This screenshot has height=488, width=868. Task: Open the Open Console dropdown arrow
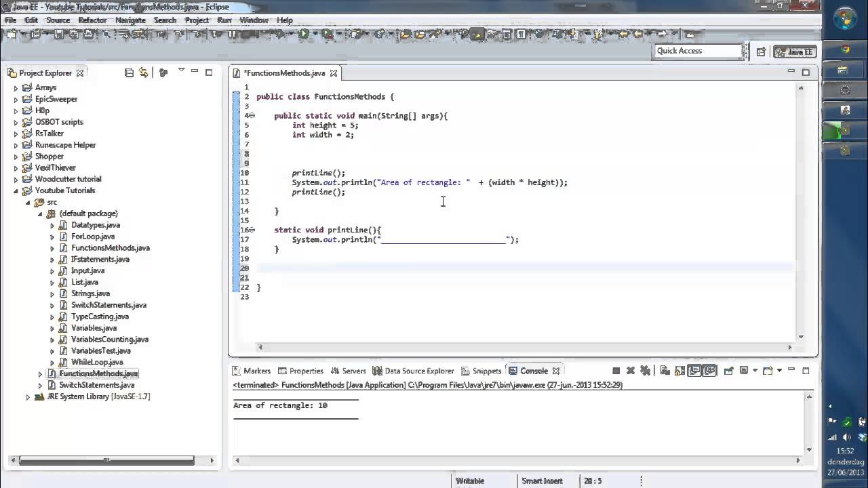click(x=779, y=371)
